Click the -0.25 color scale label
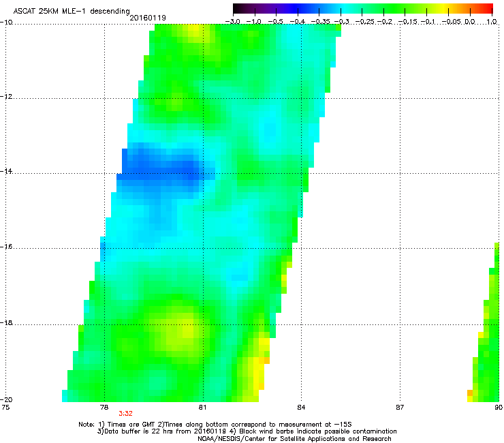This screenshot has width=504, height=443. [365, 22]
